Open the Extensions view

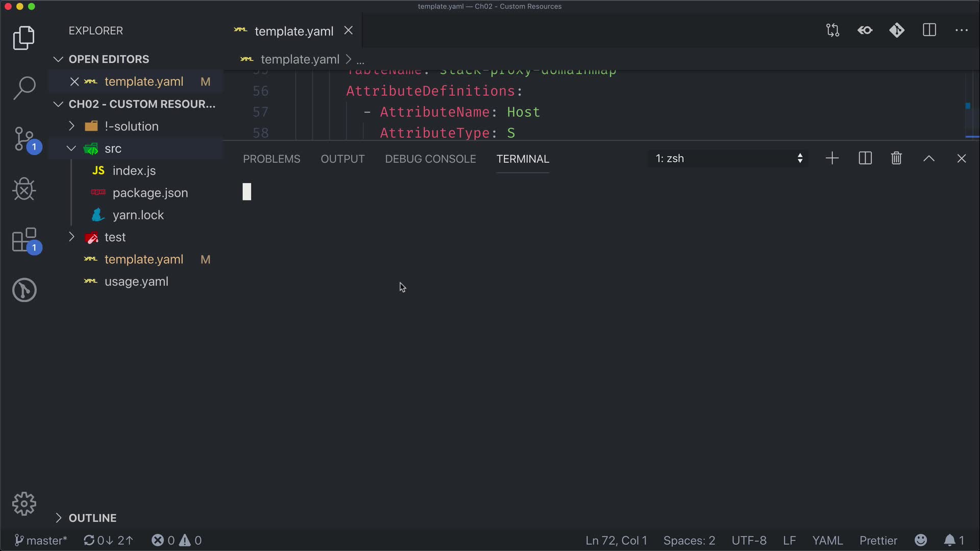[24, 240]
